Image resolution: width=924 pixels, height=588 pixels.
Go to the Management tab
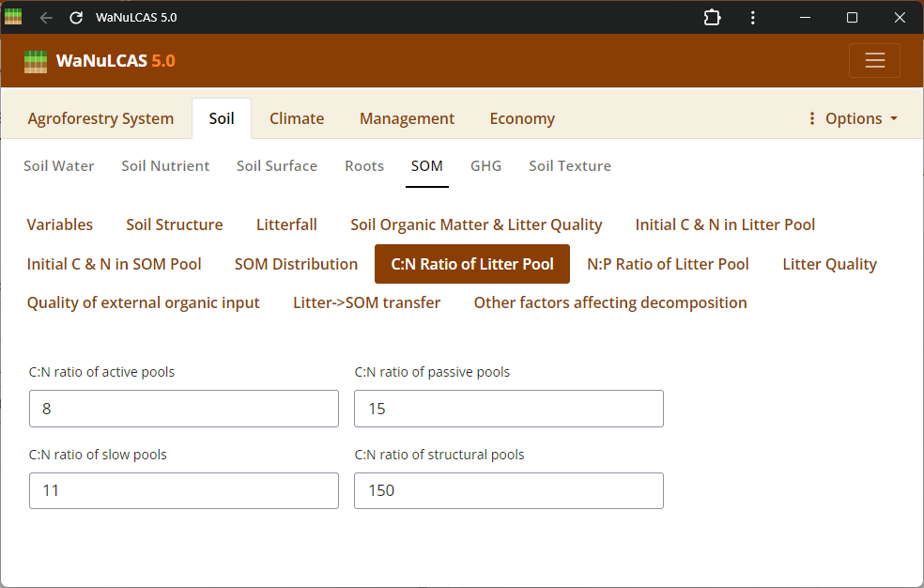click(407, 118)
